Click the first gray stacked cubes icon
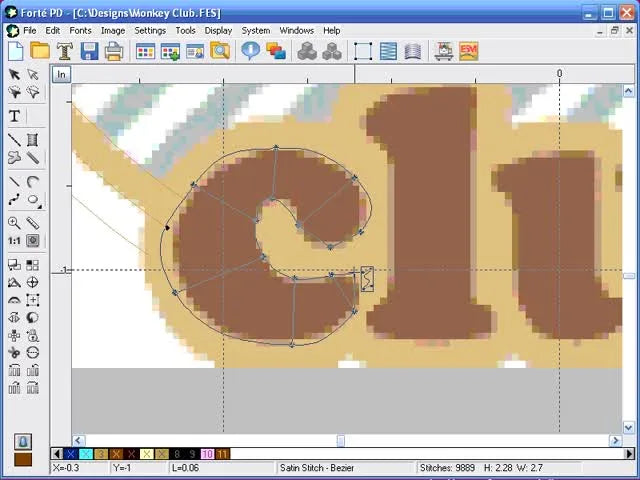Viewport: 640px width, 480px height. (x=307, y=51)
